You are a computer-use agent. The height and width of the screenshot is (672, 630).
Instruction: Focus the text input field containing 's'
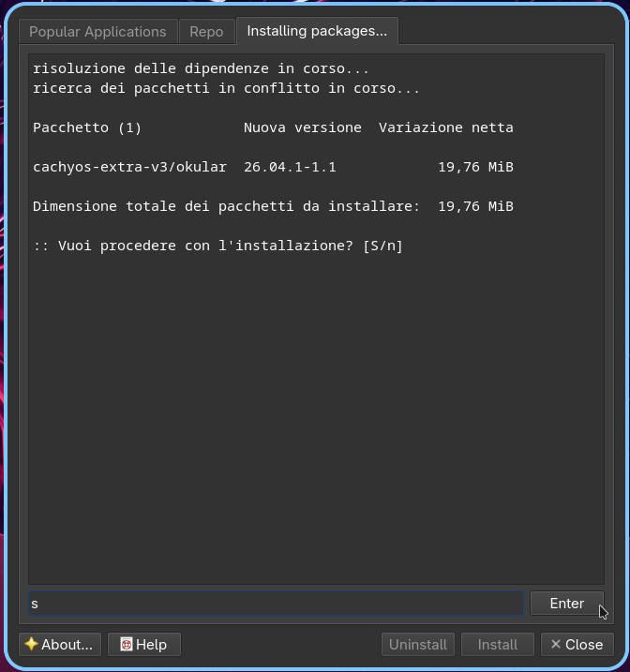point(276,604)
